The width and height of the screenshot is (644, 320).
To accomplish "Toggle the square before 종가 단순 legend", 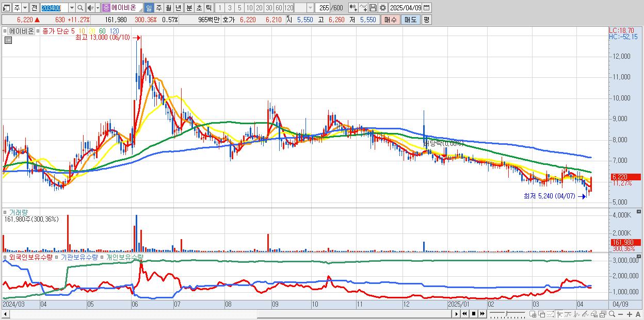I will click(39, 31).
